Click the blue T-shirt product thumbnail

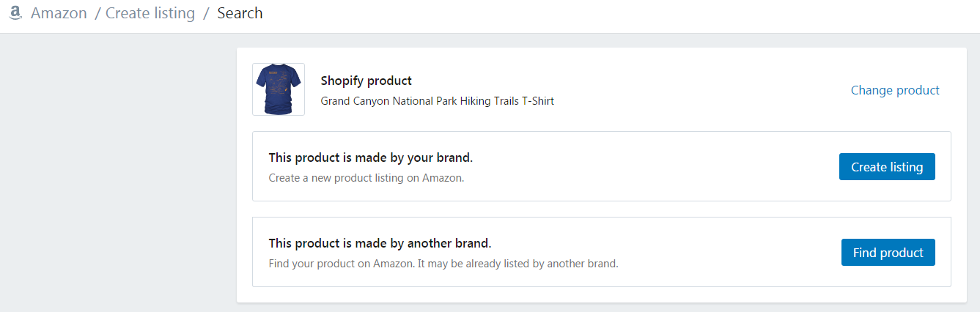(279, 89)
